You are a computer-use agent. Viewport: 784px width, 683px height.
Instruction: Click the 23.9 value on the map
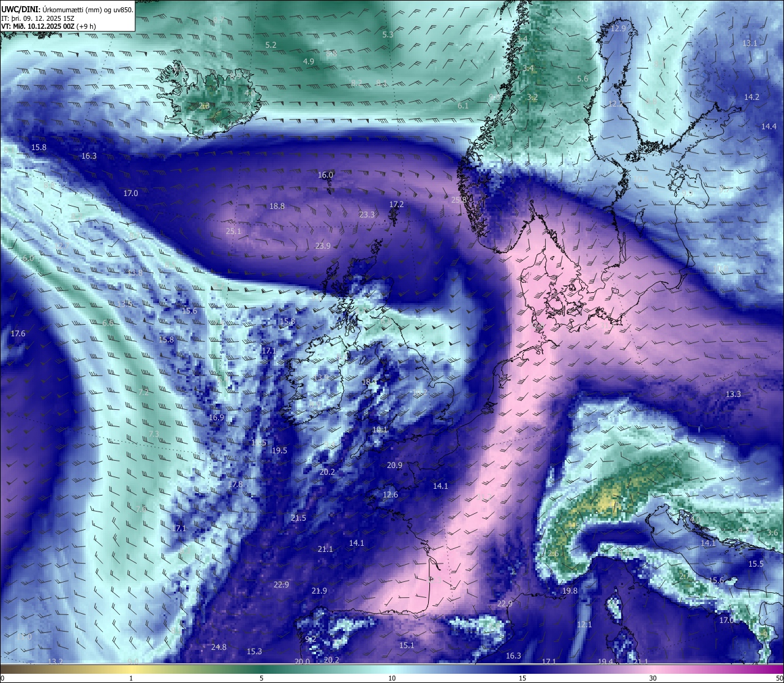[323, 246]
